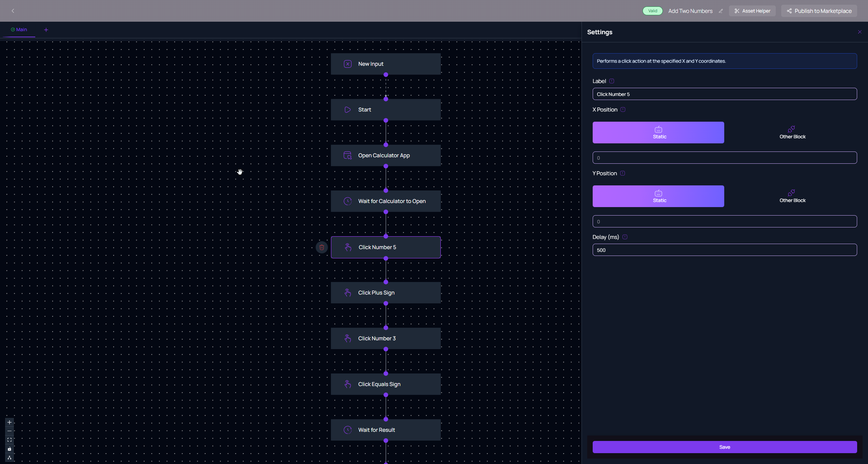Open the Asset Helper
Viewport: 868px width, 464px height.
point(752,11)
